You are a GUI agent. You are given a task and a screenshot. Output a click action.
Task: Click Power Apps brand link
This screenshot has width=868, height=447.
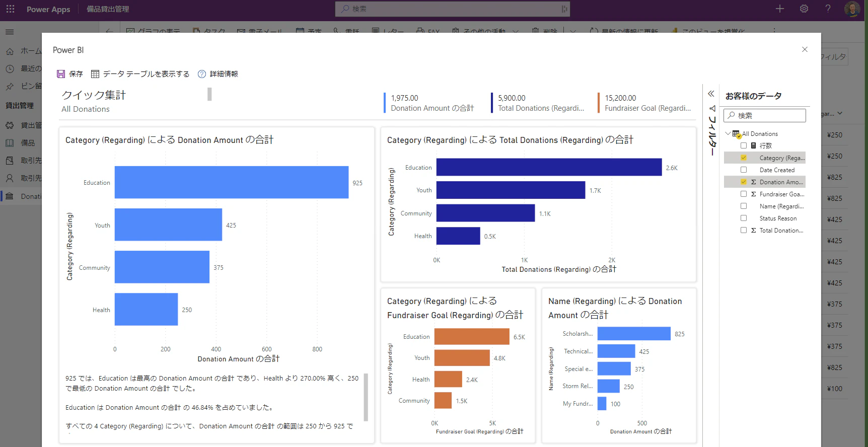pyautogui.click(x=48, y=9)
